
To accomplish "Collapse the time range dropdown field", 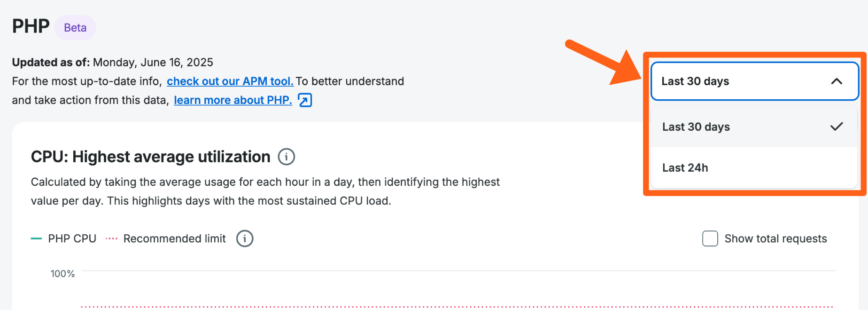I will click(754, 81).
